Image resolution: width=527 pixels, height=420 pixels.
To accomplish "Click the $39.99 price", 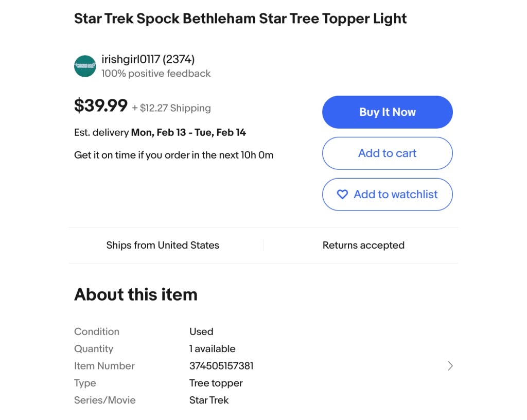I will [x=101, y=106].
